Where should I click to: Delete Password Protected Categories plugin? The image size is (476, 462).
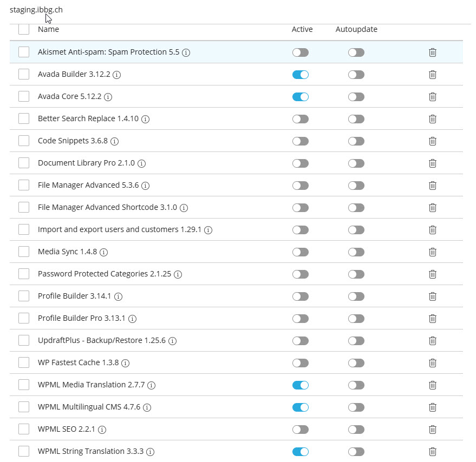433,274
